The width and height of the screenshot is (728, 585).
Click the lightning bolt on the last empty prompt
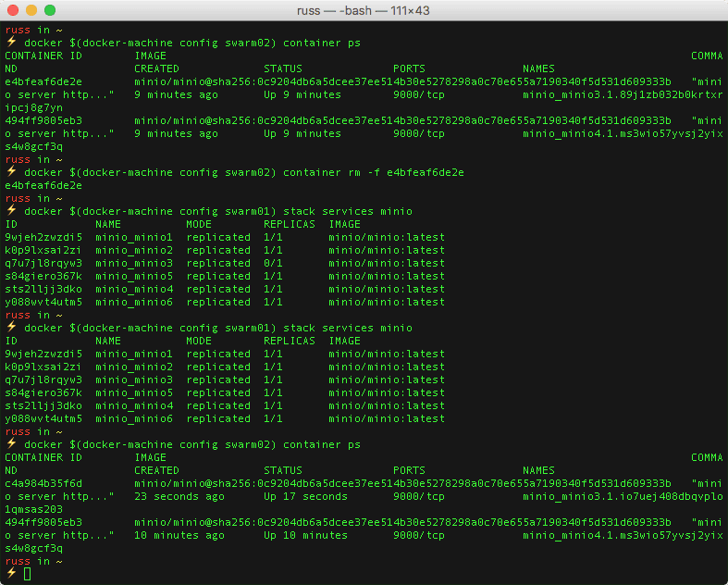pos(11,574)
